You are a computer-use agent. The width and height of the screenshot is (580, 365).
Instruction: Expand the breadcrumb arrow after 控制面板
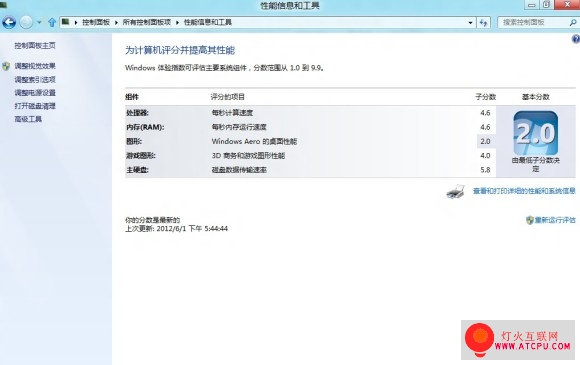116,23
